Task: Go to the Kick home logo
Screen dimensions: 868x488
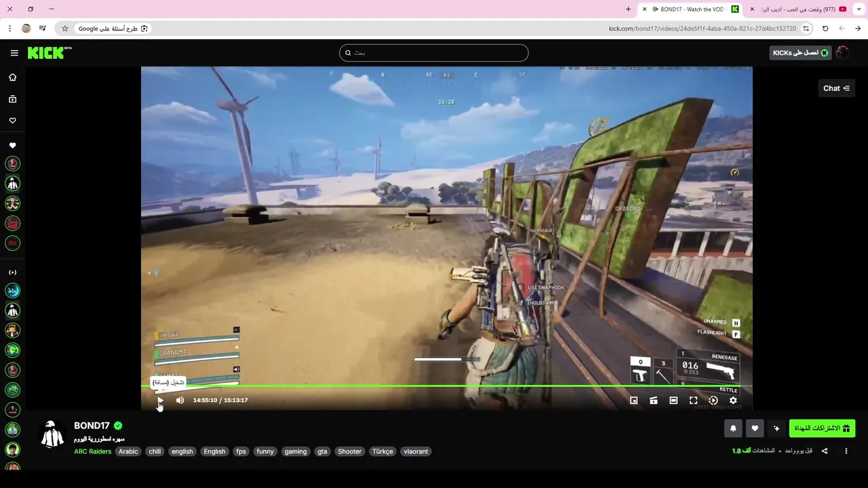Action: pyautogui.click(x=50, y=53)
